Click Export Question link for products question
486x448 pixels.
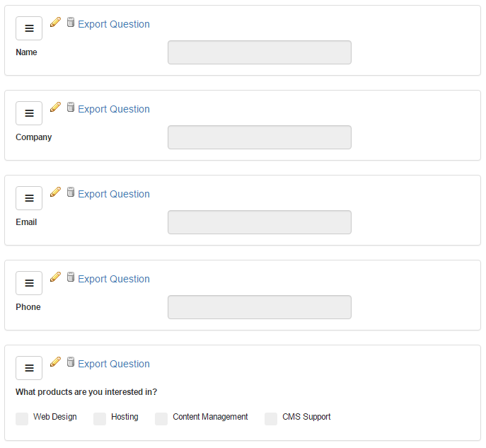(x=114, y=364)
